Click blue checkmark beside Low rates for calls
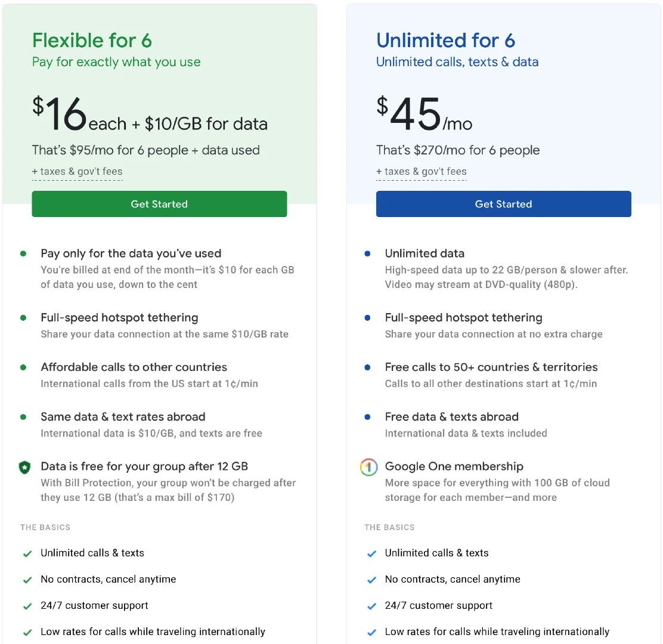Screen dimensions: 663x644 pos(371,632)
